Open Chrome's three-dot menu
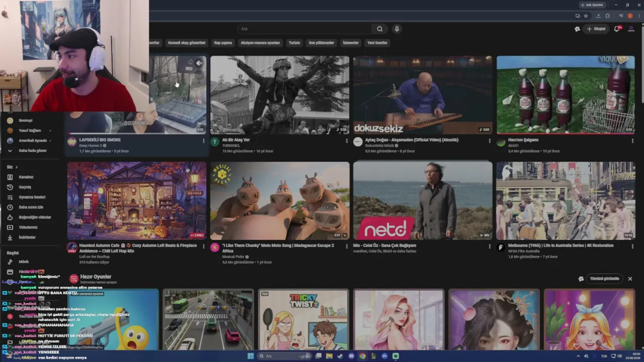The image size is (644, 362). [638, 16]
